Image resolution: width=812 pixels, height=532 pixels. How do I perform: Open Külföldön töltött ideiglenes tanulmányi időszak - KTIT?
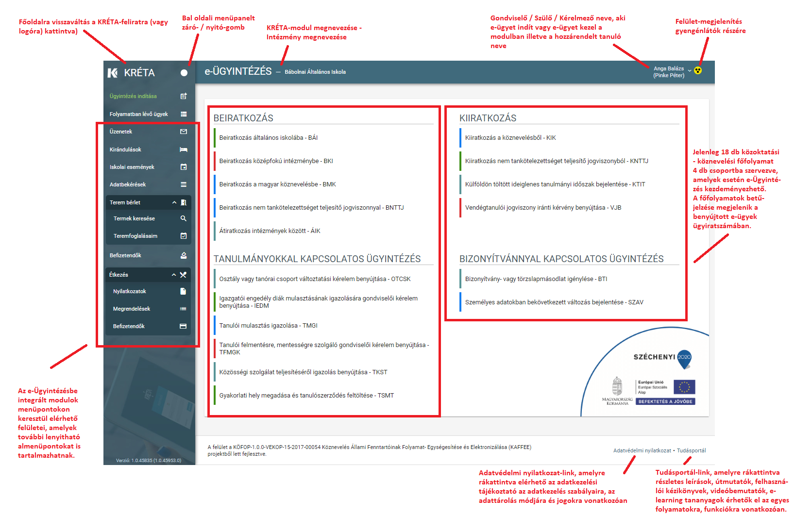[555, 184]
